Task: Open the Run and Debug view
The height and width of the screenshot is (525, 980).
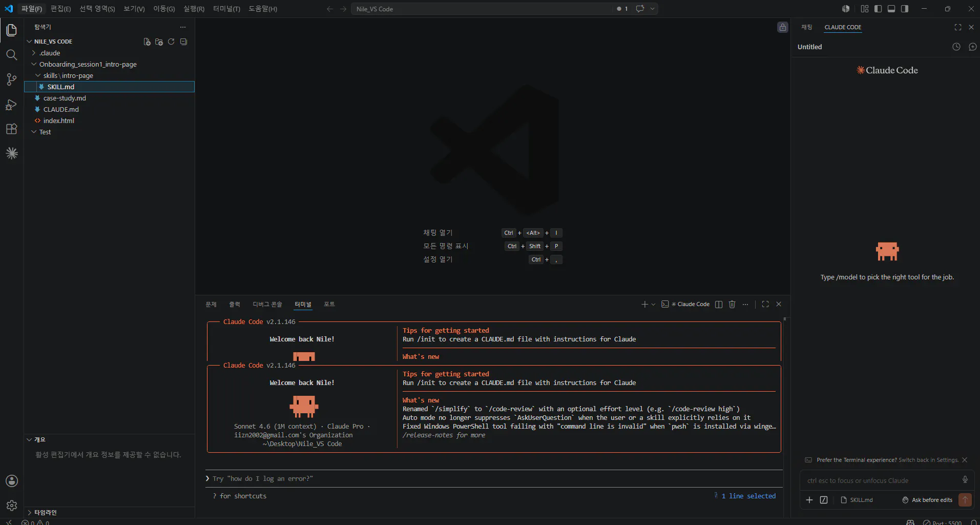Action: tap(11, 104)
